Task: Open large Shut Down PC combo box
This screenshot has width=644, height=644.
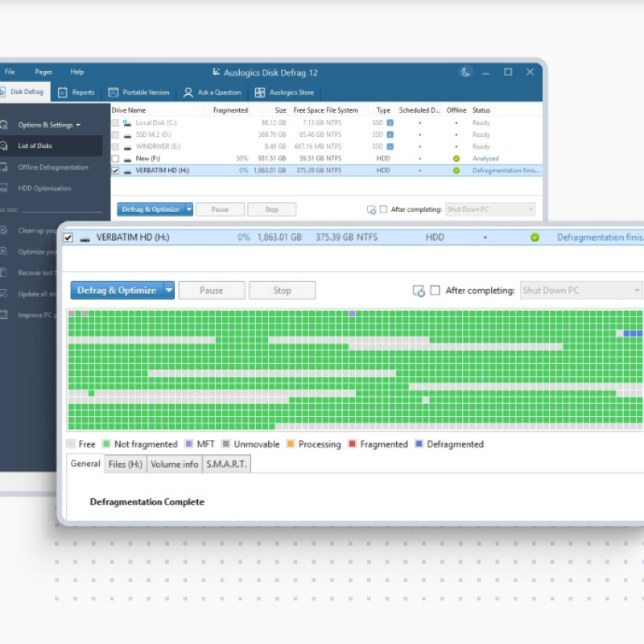Action: 581,291
